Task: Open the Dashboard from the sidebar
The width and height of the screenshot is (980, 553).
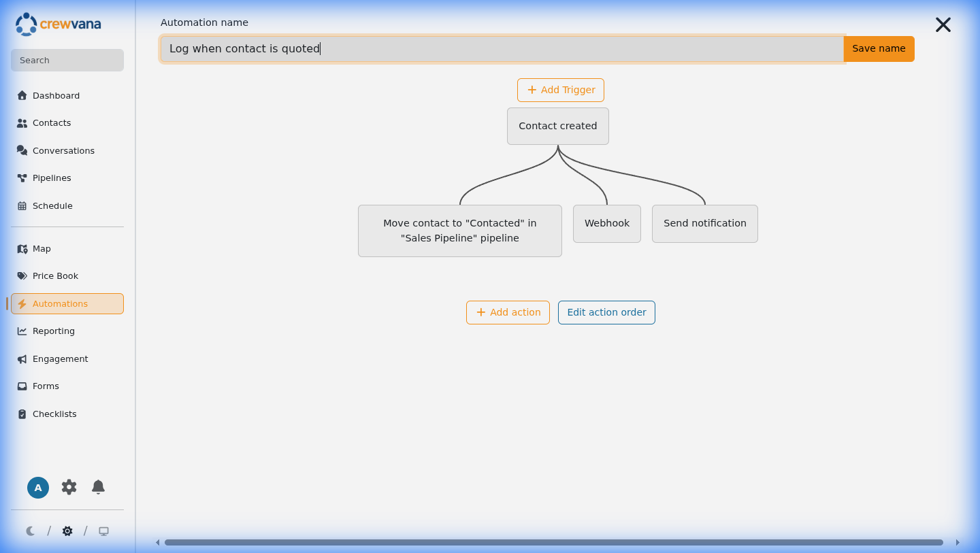Action: click(55, 95)
